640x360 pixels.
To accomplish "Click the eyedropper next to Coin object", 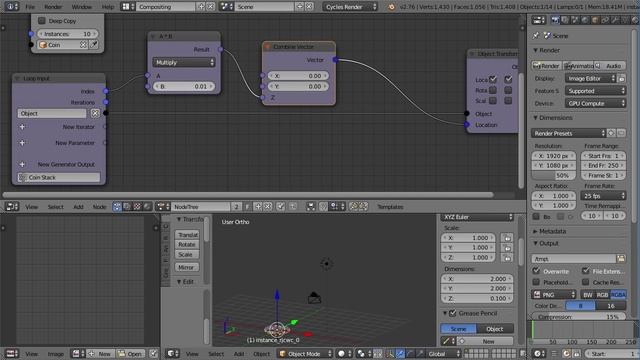I will 93,45.
